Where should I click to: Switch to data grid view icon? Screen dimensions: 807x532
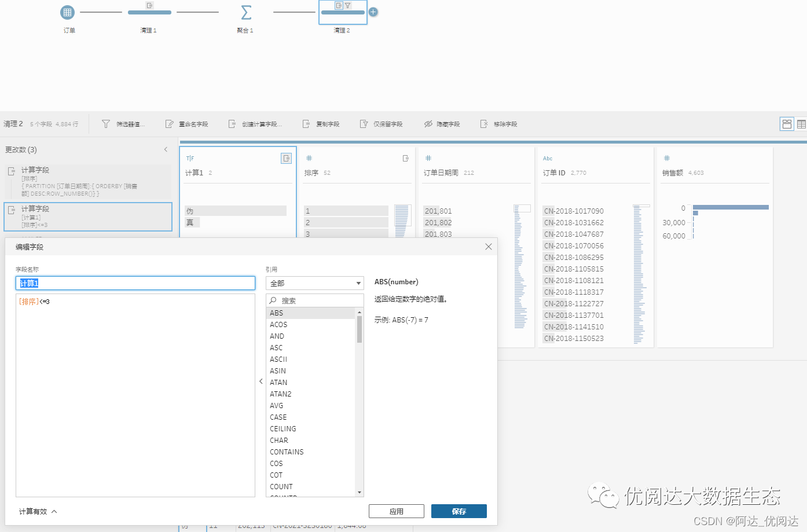(801, 124)
